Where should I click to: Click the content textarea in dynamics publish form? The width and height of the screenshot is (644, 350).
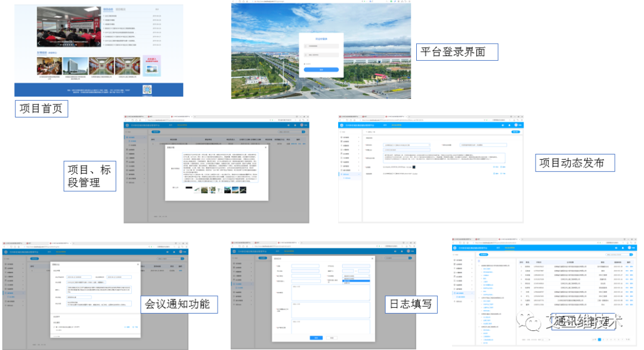coord(444,158)
